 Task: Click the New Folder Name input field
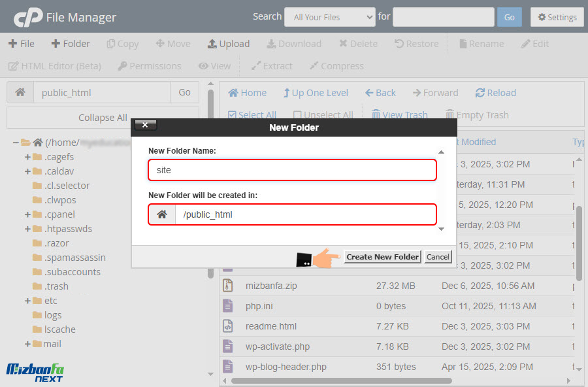(292, 170)
